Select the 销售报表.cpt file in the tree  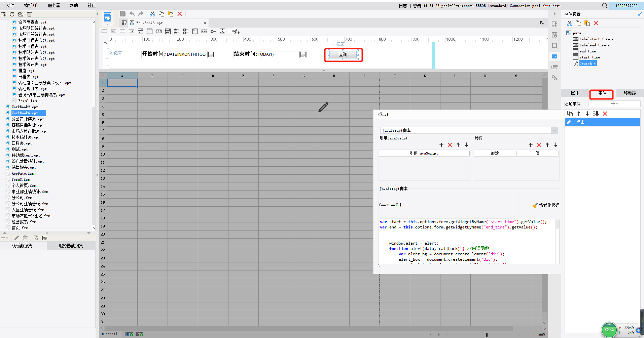tap(24, 167)
